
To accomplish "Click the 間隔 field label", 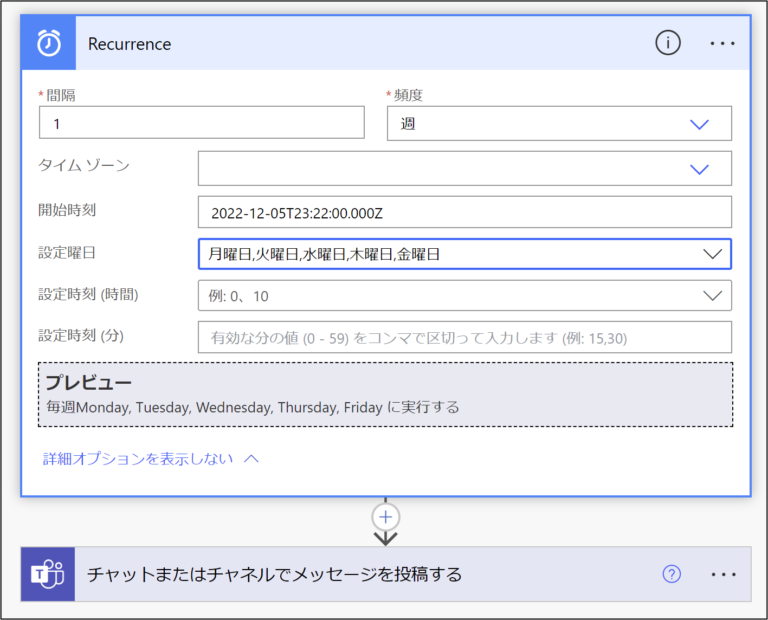I will point(61,95).
